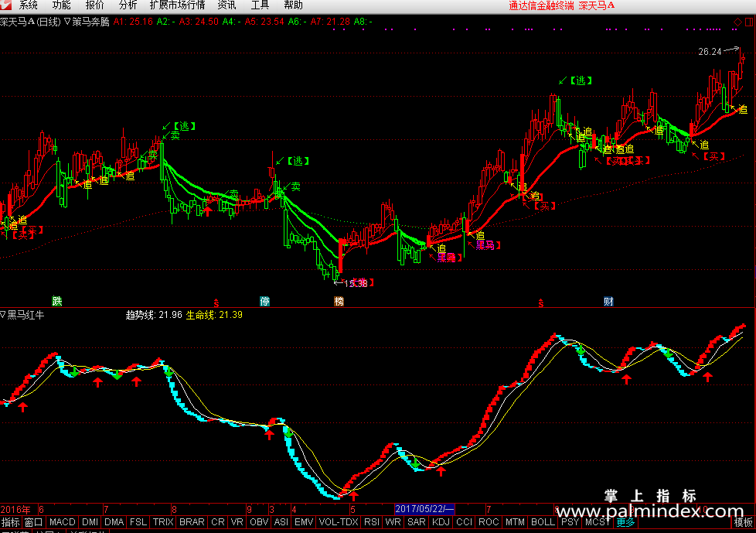Image resolution: width=756 pixels, height=533 pixels.
Task: Click the 深天马A(日线) chart title
Action: tap(30, 22)
